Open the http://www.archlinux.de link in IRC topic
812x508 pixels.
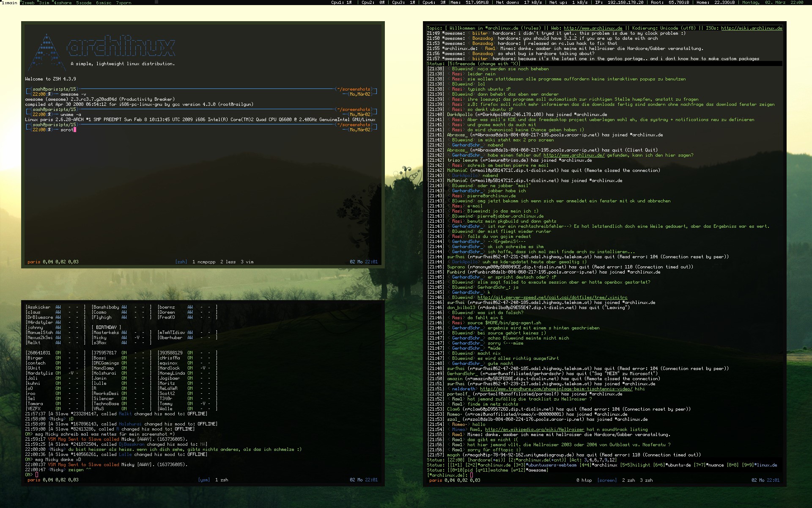click(x=593, y=28)
